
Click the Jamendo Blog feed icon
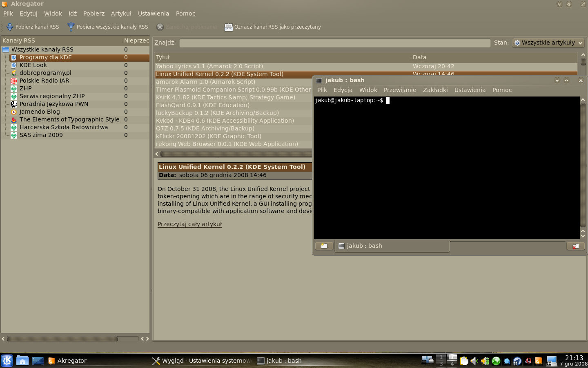(14, 112)
